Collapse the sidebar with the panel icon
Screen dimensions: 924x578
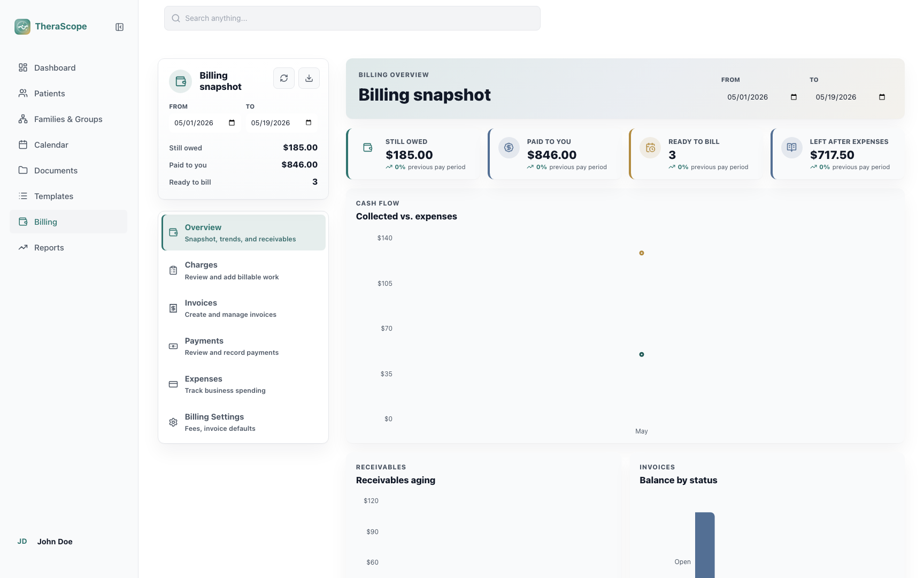(x=120, y=27)
